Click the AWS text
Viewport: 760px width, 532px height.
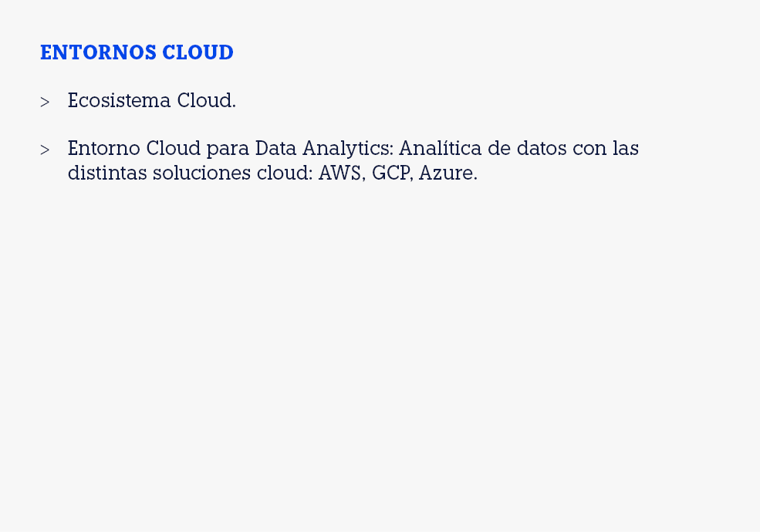(340, 173)
